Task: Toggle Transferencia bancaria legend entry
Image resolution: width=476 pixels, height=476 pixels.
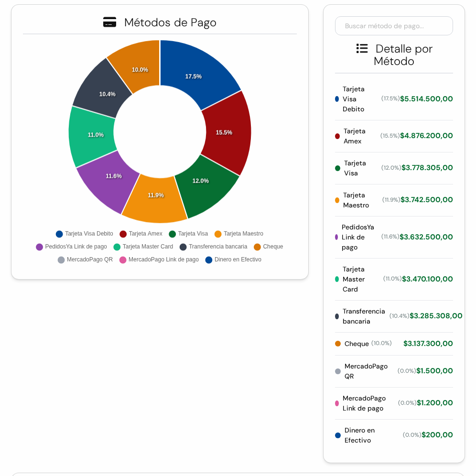Action: pyautogui.click(x=214, y=247)
